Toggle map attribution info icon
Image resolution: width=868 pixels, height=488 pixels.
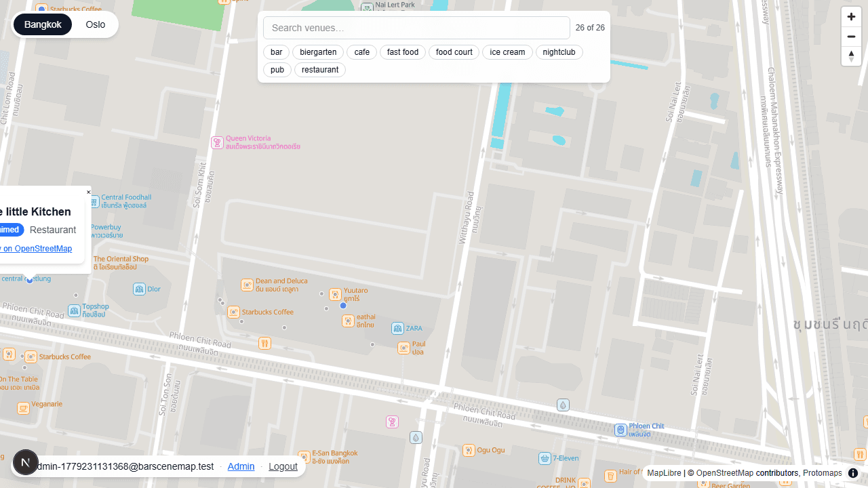[853, 473]
